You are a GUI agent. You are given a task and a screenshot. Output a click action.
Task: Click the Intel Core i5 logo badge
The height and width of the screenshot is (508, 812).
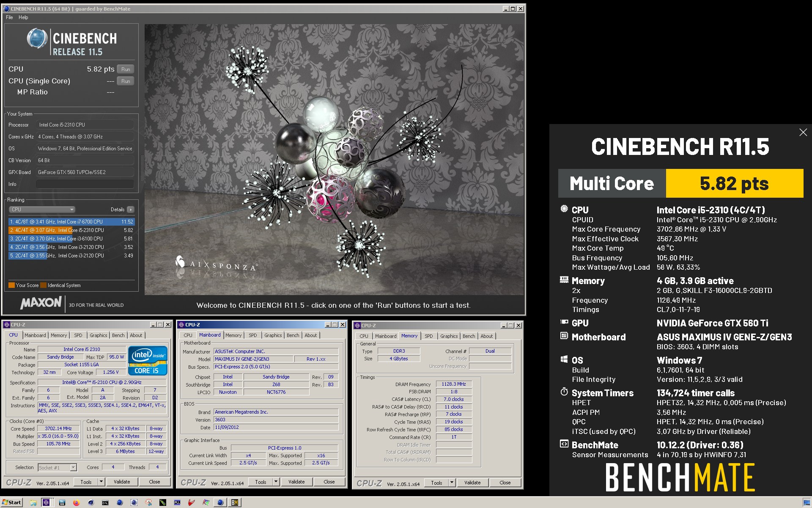click(148, 360)
